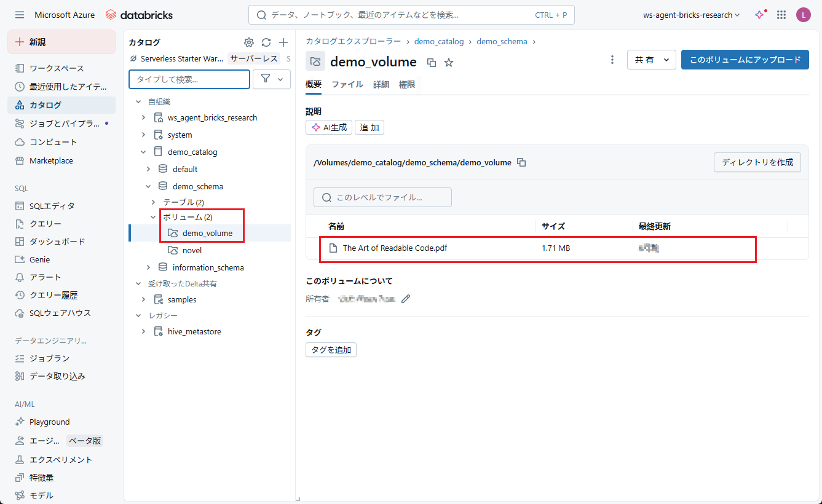Copy the demo_volume name
The height and width of the screenshot is (504, 822).
click(x=432, y=62)
